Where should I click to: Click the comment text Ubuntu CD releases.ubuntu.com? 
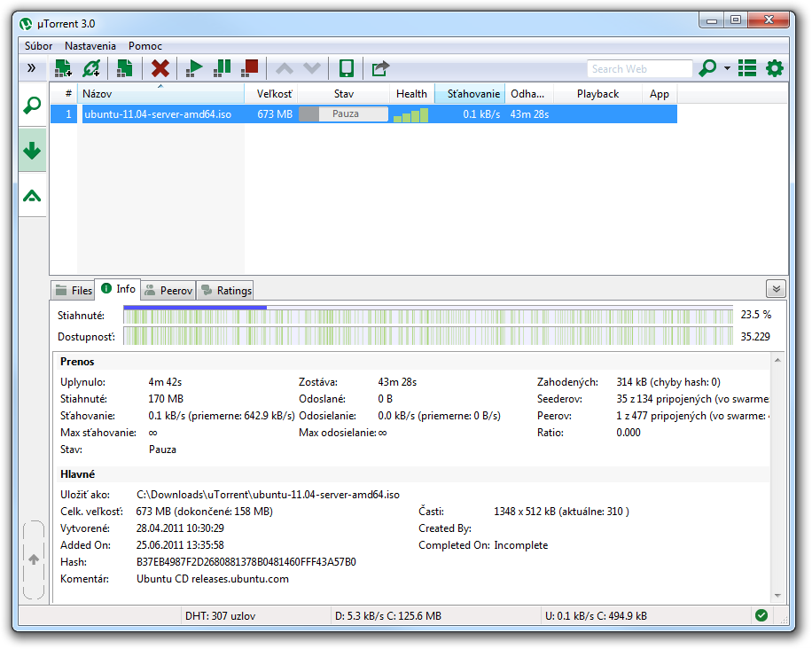coord(213,579)
